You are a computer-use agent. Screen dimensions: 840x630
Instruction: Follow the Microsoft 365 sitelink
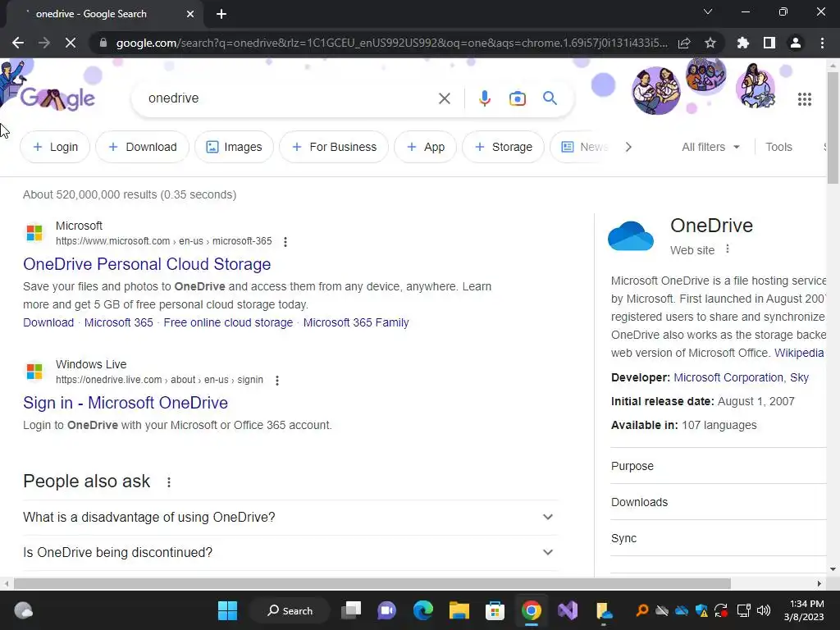[x=118, y=322]
